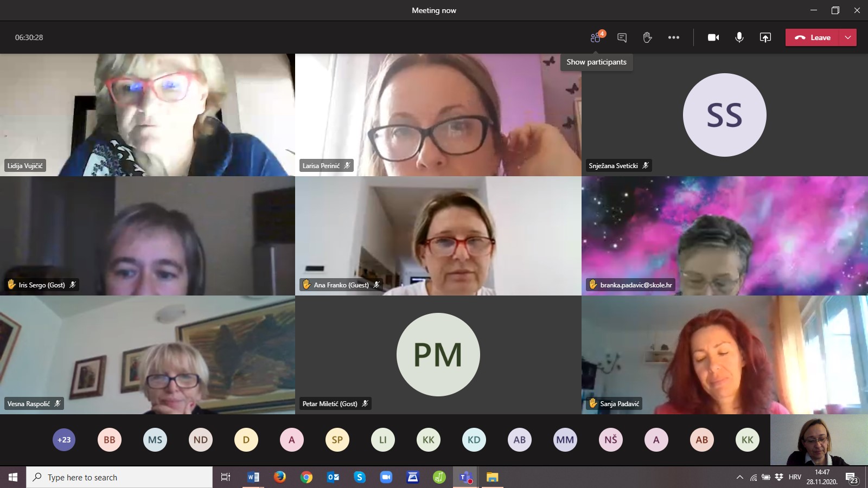The height and width of the screenshot is (488, 868).
Task: Click raised hand icon beside Sanja Padavić
Action: pyautogui.click(x=593, y=403)
